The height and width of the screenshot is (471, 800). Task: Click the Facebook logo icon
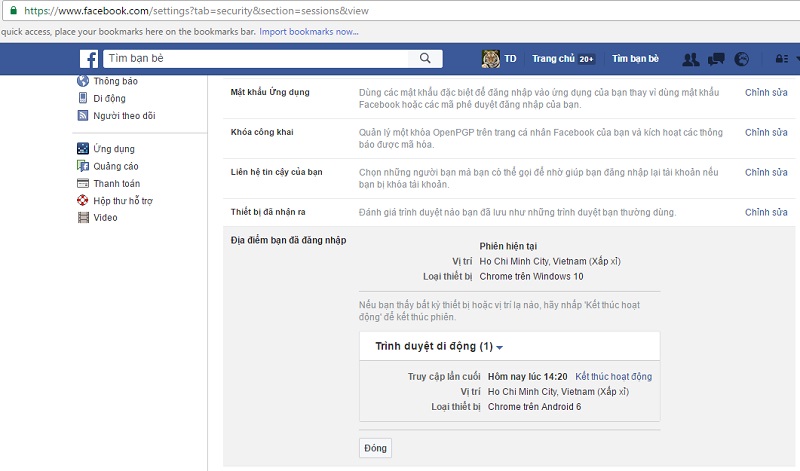pyautogui.click(x=89, y=59)
